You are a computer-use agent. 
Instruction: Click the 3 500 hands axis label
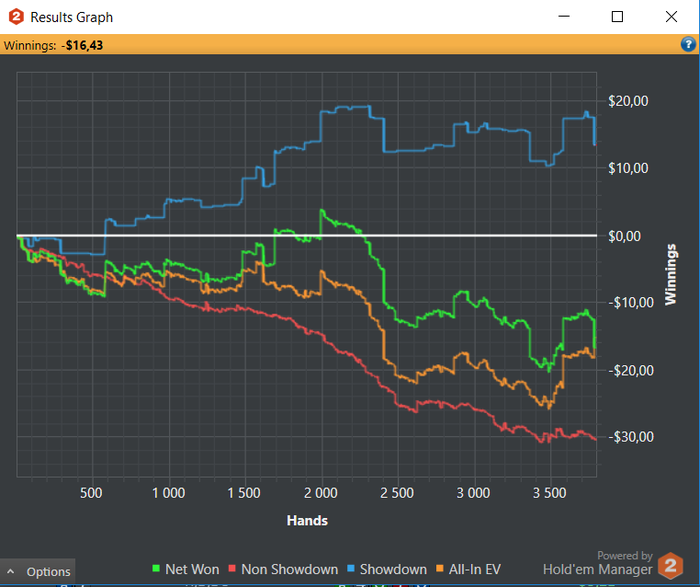coord(550,493)
